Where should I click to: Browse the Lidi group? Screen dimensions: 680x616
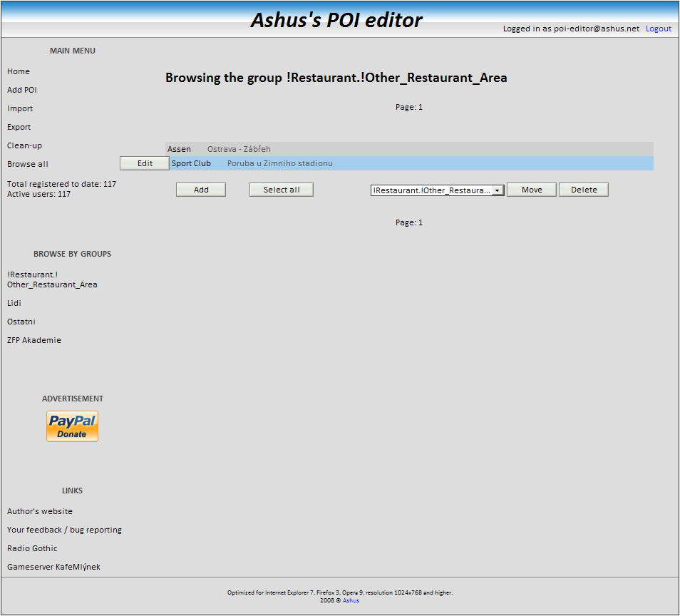[x=14, y=303]
